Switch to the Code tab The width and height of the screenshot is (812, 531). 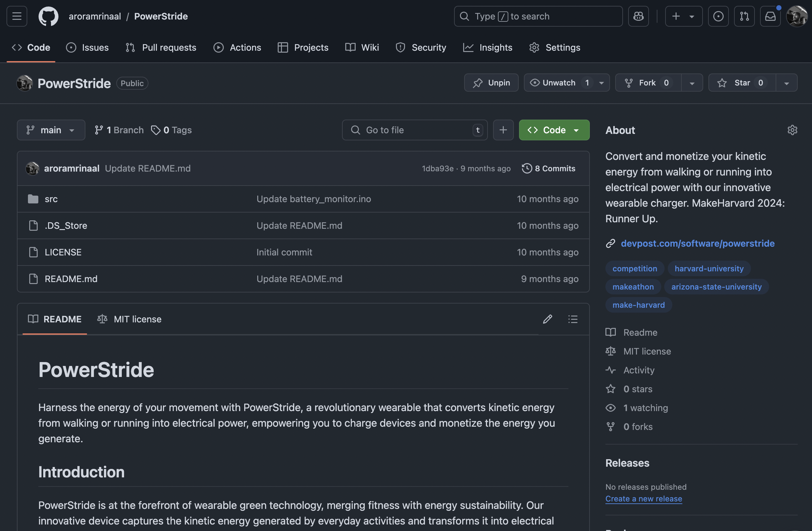[31, 47]
